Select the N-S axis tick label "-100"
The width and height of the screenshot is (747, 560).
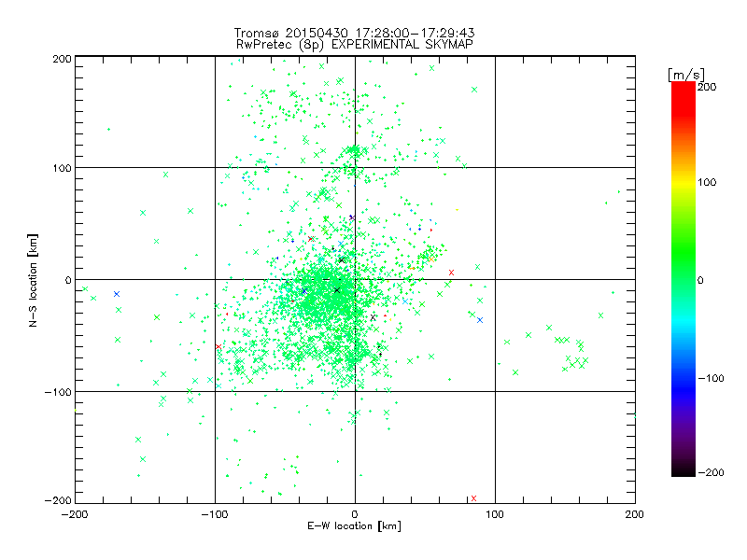tap(58, 392)
